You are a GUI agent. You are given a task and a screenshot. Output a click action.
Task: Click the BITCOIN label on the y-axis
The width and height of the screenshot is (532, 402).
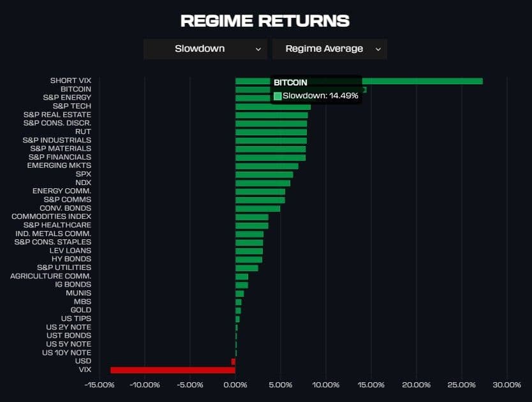(75, 89)
